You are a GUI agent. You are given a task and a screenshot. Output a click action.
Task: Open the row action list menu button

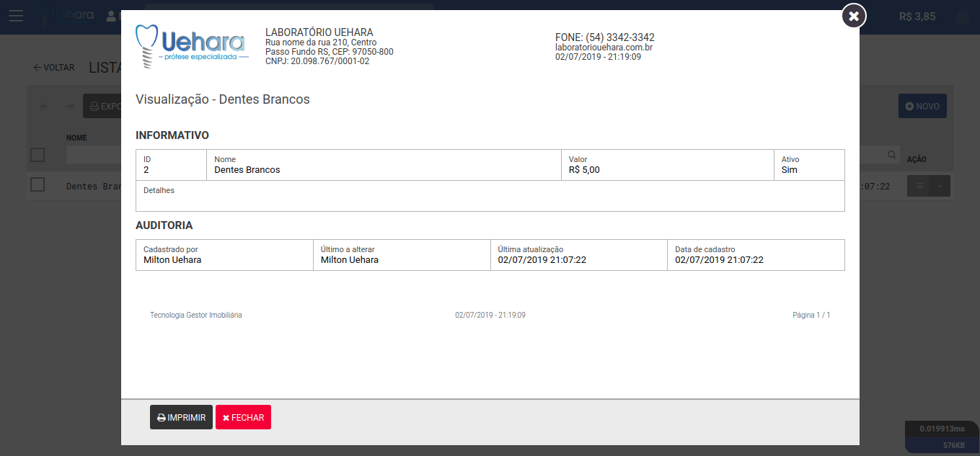919,186
